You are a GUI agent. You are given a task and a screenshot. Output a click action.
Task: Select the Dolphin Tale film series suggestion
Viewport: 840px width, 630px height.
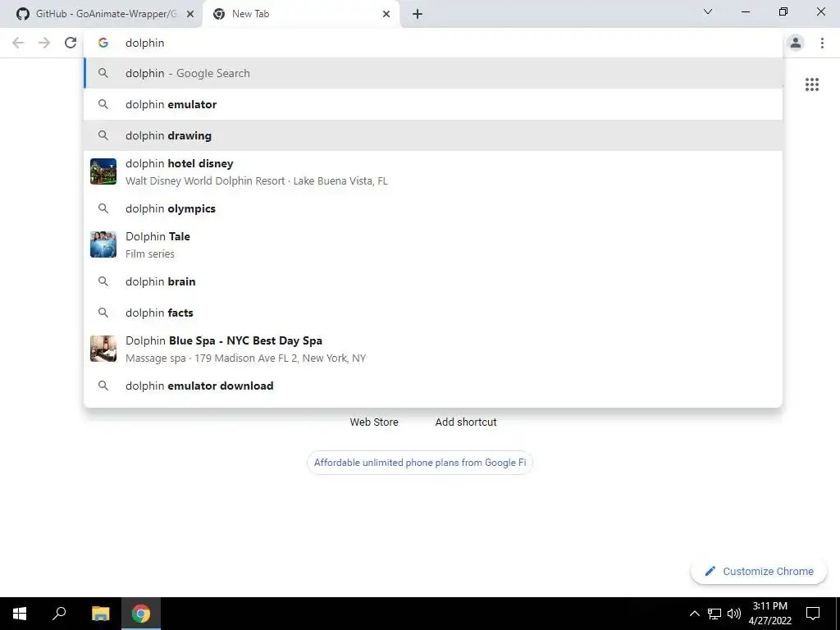pos(433,244)
